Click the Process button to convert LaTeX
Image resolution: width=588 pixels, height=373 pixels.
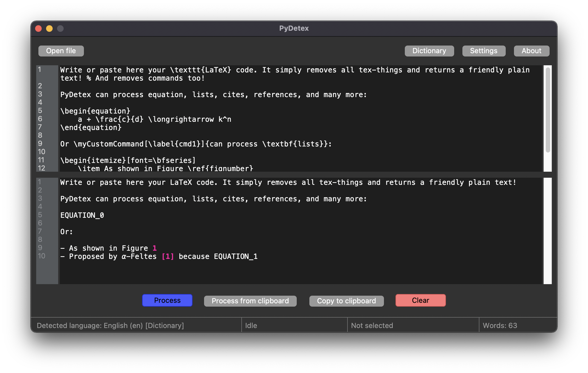(167, 301)
